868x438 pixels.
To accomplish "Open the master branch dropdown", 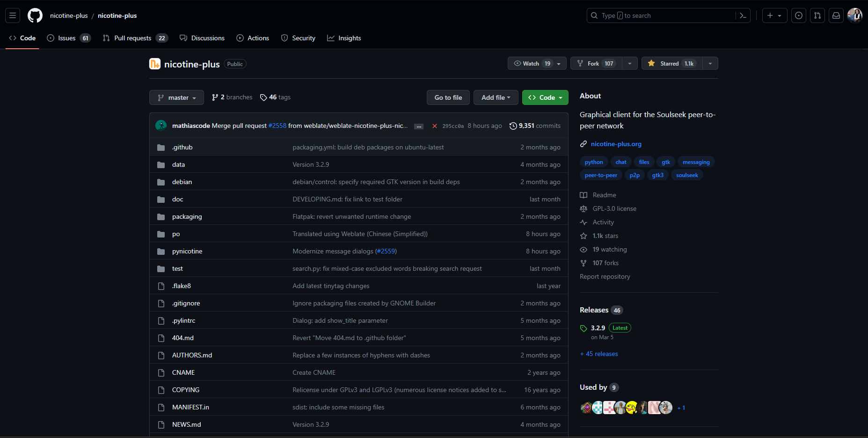I will (176, 97).
